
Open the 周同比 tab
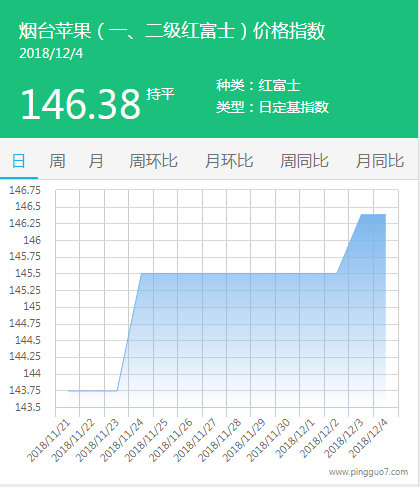304,161
